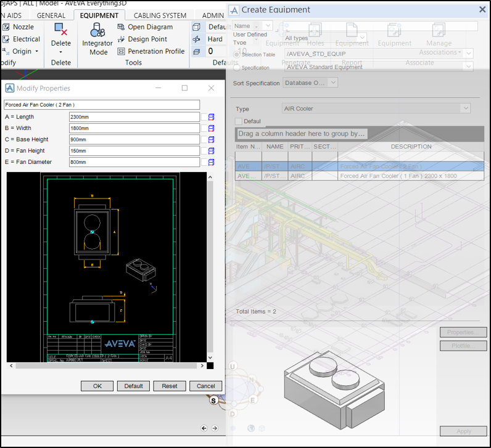Click the drawing preview scroll down arrow

click(x=210, y=357)
